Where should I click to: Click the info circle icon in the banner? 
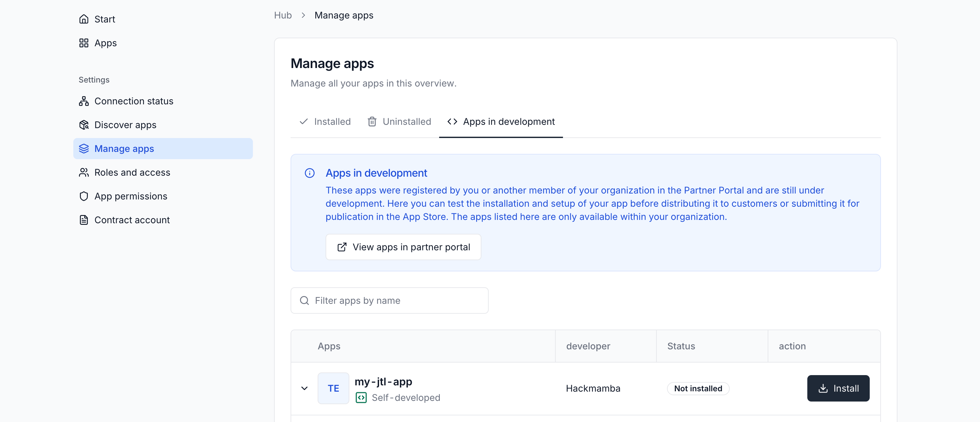(x=310, y=173)
